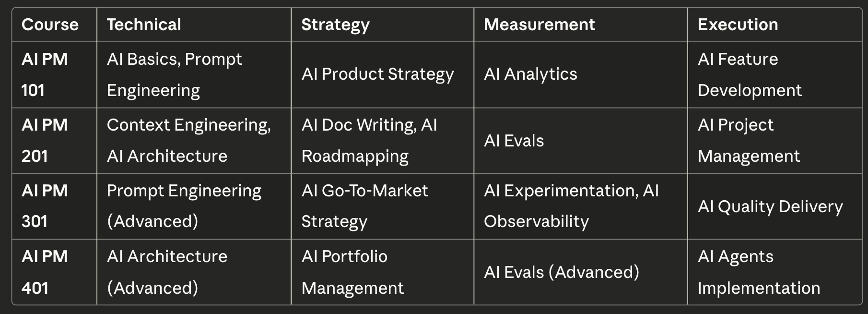Click the Technical column header

(x=144, y=24)
